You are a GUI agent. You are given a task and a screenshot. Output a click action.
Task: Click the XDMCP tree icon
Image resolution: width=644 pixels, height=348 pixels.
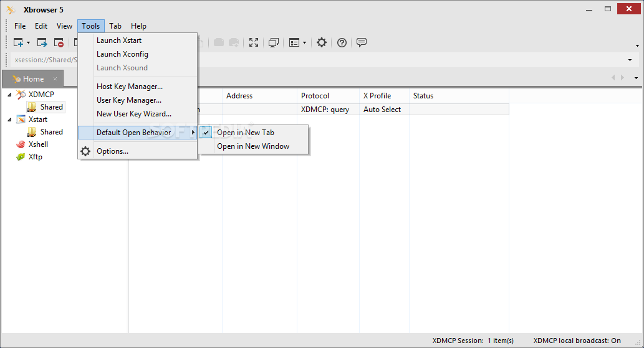21,94
